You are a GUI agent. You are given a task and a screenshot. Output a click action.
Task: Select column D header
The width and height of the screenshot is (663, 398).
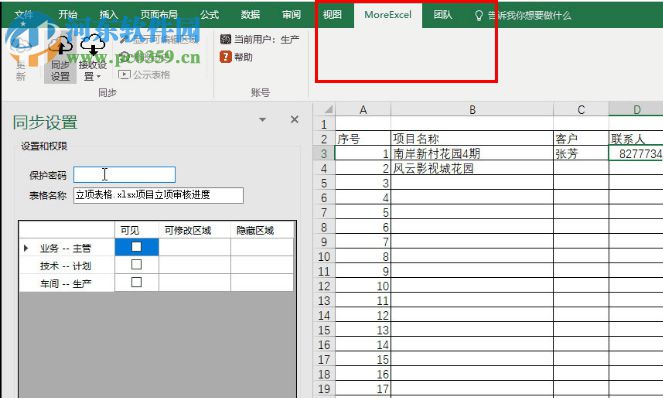point(636,110)
